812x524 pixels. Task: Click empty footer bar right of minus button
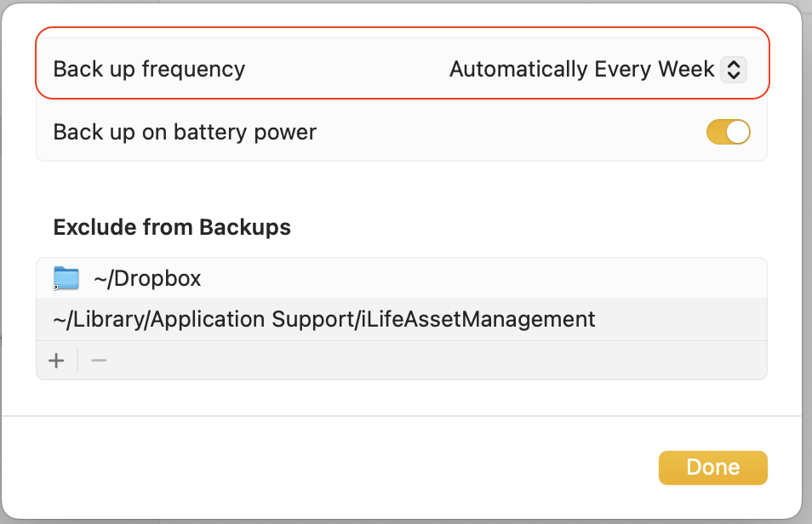click(426, 361)
